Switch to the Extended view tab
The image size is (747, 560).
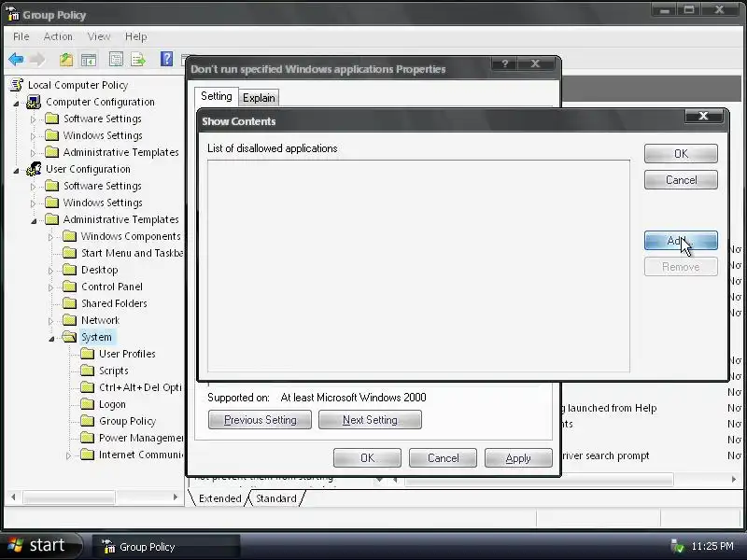click(219, 498)
